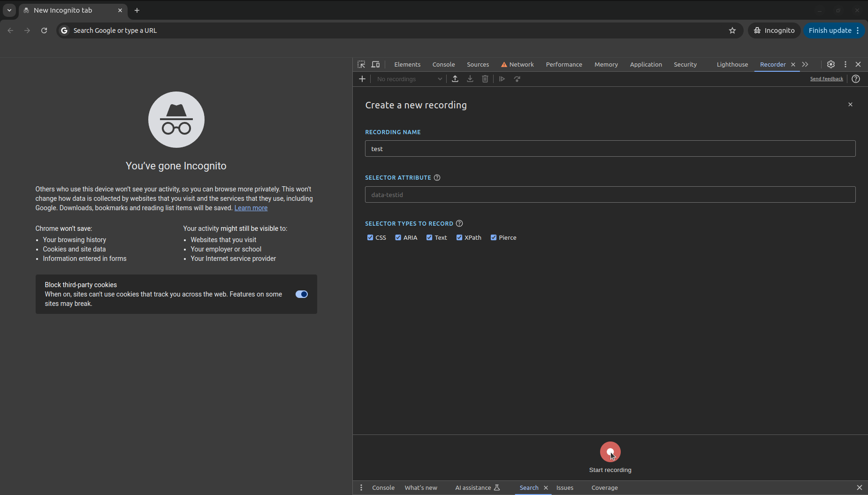
Task: Click the inspect element picker icon
Action: [361, 64]
